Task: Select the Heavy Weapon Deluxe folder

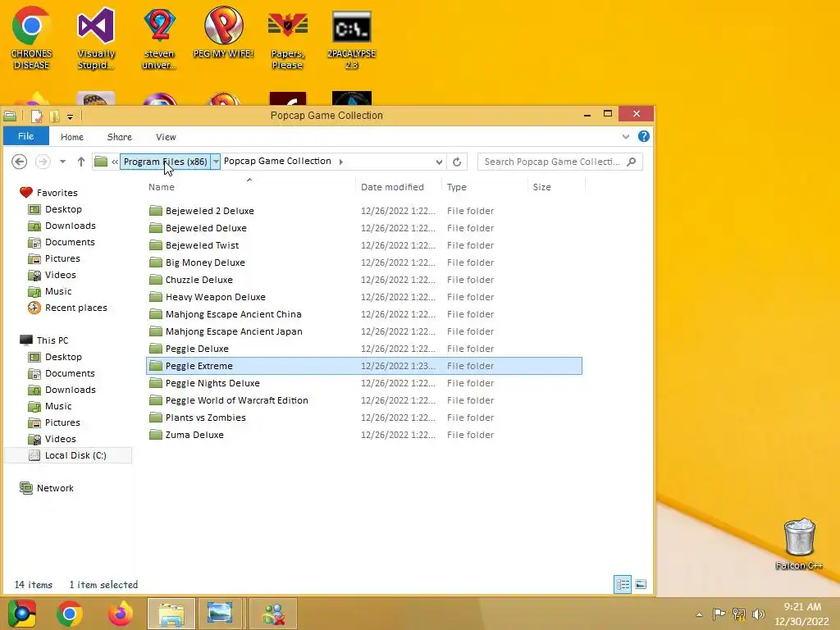Action: [364, 297]
